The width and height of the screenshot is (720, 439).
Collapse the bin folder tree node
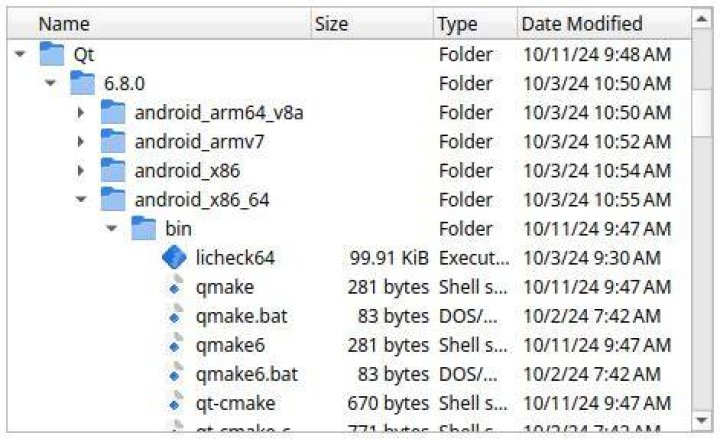112,228
